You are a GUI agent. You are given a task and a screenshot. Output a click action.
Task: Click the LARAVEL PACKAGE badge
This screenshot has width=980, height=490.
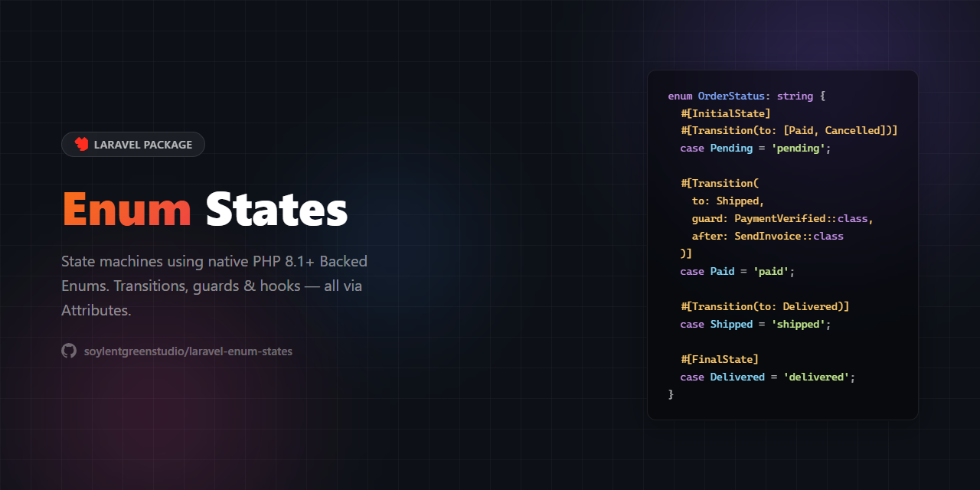pyautogui.click(x=133, y=144)
